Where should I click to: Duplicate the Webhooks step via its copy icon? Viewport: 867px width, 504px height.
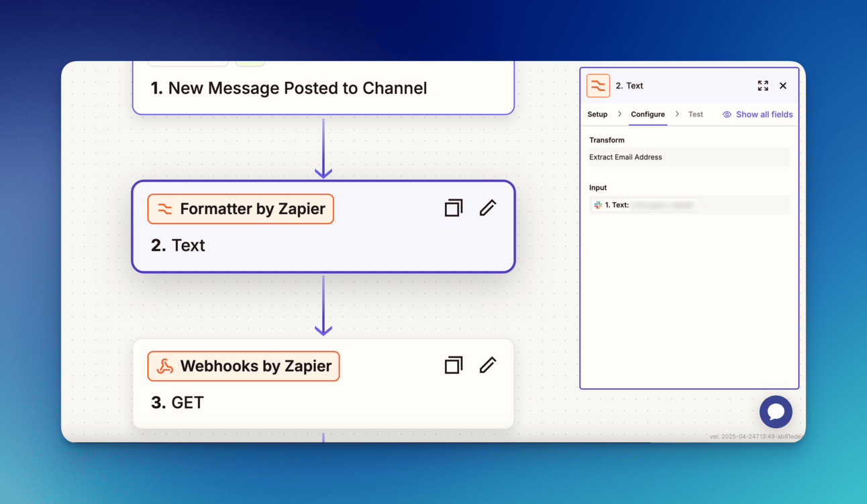coord(454,365)
